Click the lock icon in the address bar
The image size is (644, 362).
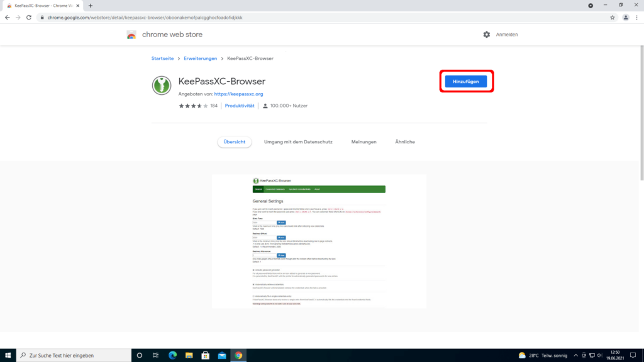click(x=42, y=18)
